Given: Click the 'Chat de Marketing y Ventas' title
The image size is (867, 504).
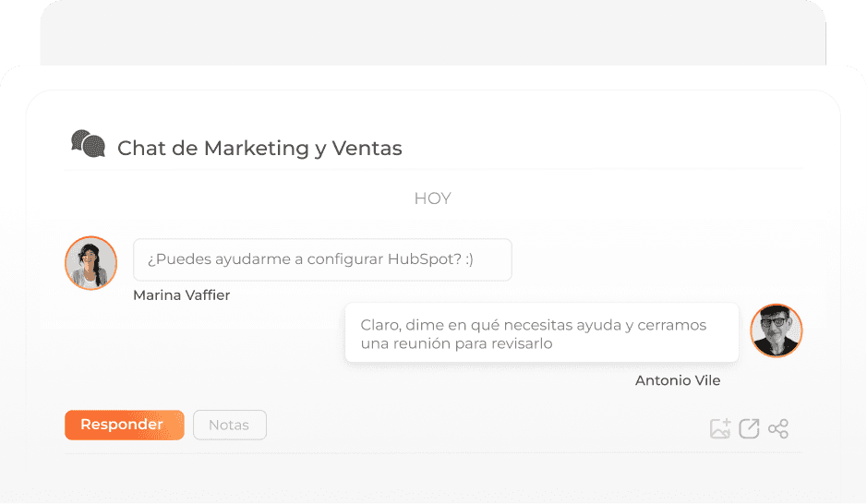Looking at the screenshot, I should point(259,148).
